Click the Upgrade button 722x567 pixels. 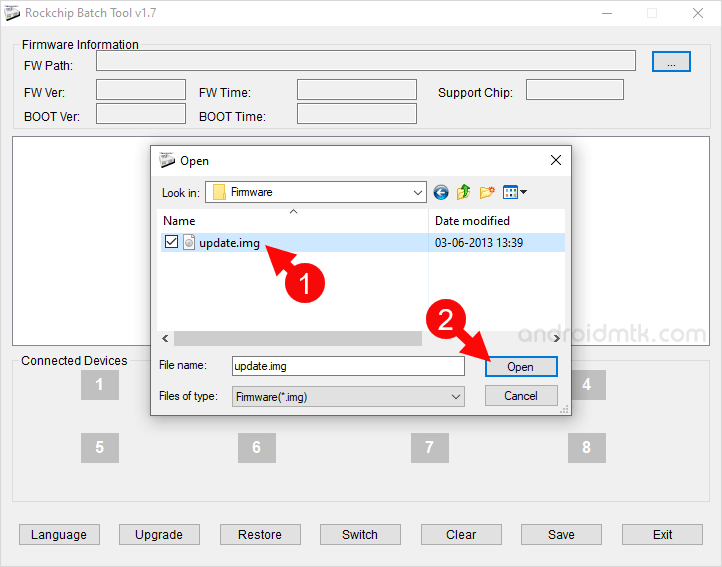click(159, 535)
